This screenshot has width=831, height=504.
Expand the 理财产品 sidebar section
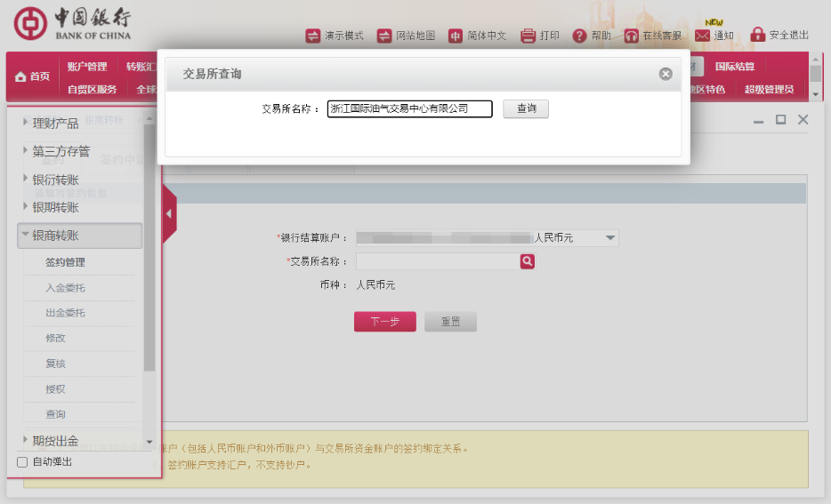pos(55,124)
